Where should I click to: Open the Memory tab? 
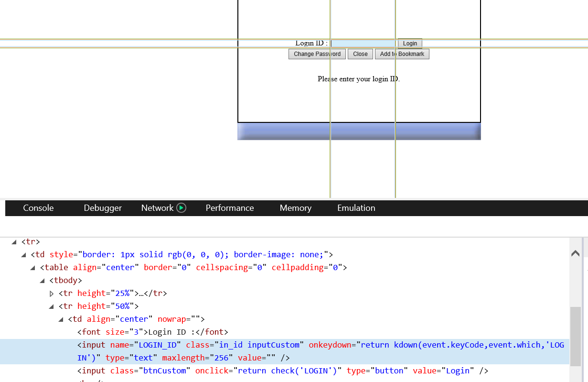point(296,208)
